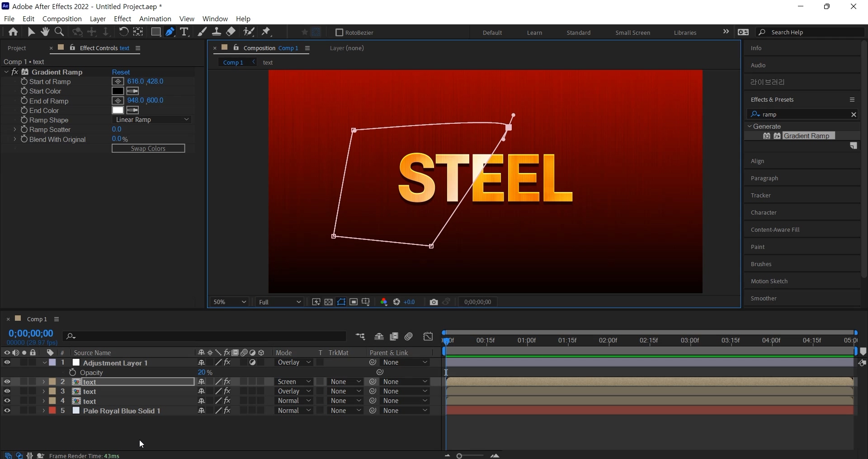Click Start Color eyedropper icon
The height and width of the screenshot is (459, 868).
coord(133,91)
